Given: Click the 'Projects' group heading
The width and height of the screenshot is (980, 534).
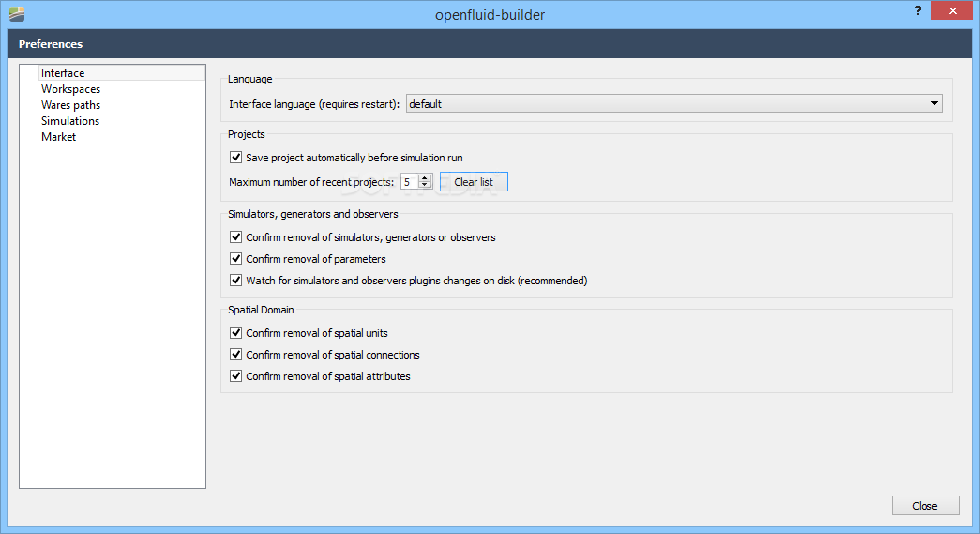Looking at the screenshot, I should [247, 134].
